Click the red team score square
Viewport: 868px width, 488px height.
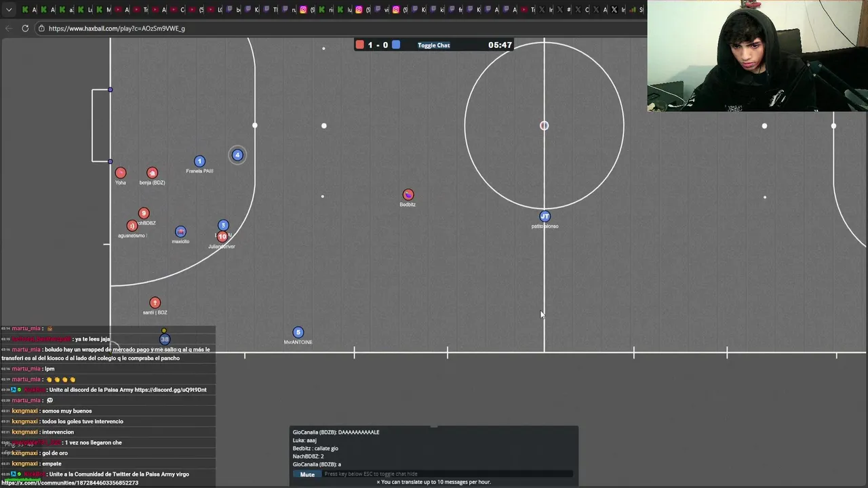[x=360, y=45]
